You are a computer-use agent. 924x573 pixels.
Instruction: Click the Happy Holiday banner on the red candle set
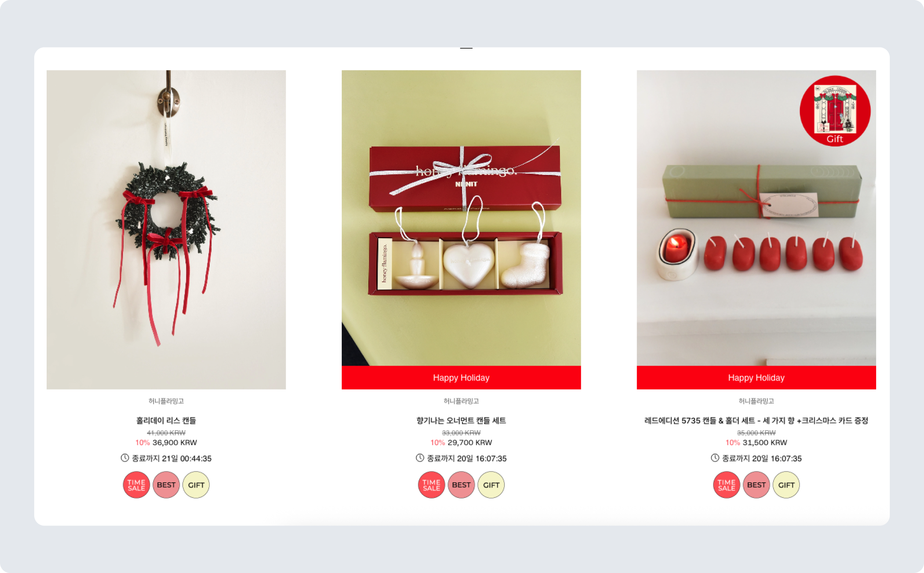[x=756, y=378]
